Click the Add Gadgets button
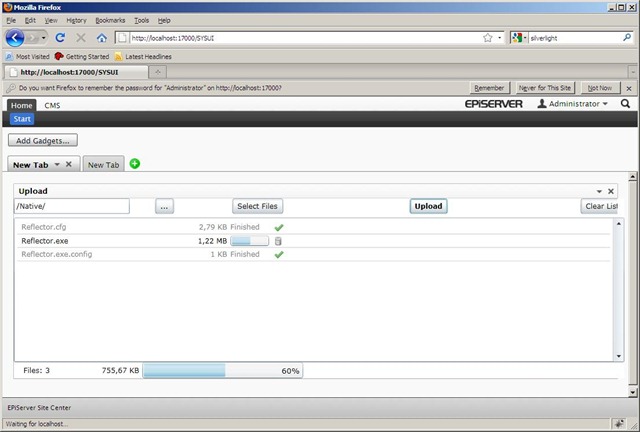The width and height of the screenshot is (640, 432). (x=43, y=141)
